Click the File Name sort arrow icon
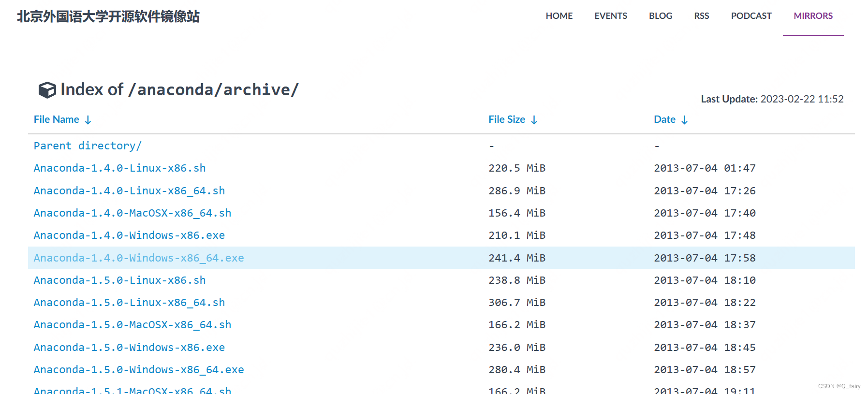Image resolution: width=868 pixels, height=394 pixels. tap(88, 120)
